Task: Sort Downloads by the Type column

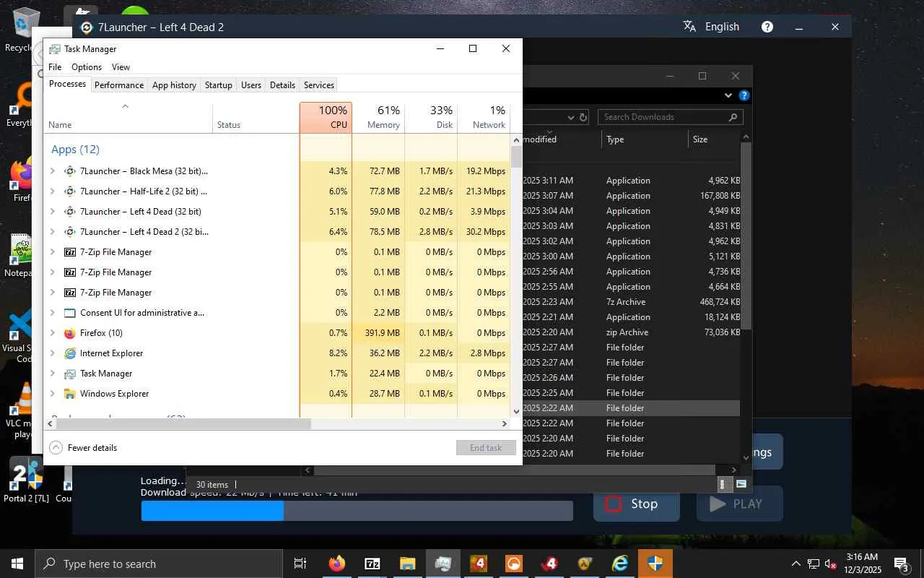Action: tap(643, 139)
